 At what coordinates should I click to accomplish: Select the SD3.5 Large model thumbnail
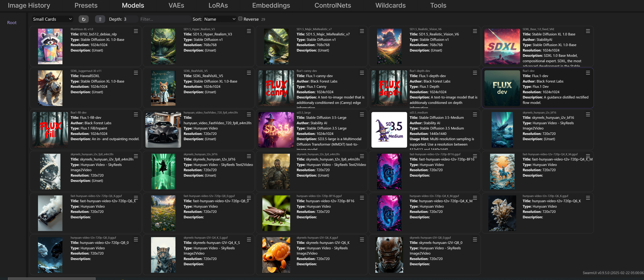click(276, 130)
